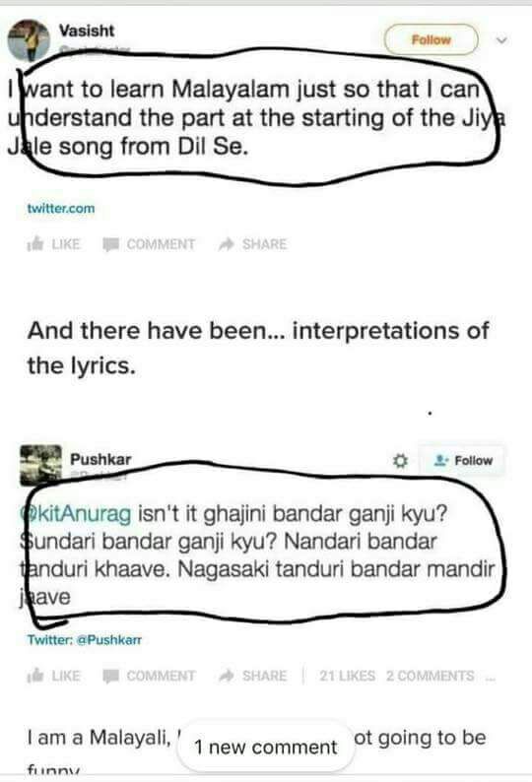The width and height of the screenshot is (532, 782).
Task: Comment on the Pushkar post
Action: coord(149,676)
